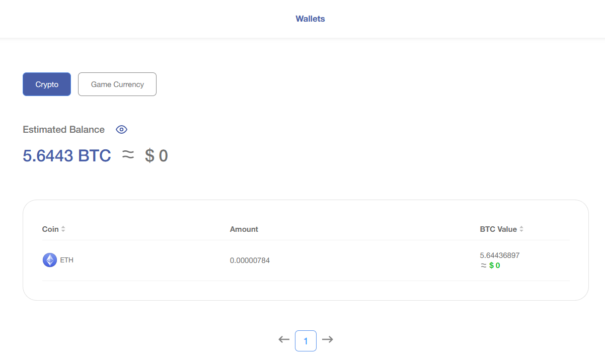Click the Amount column header

click(x=244, y=229)
